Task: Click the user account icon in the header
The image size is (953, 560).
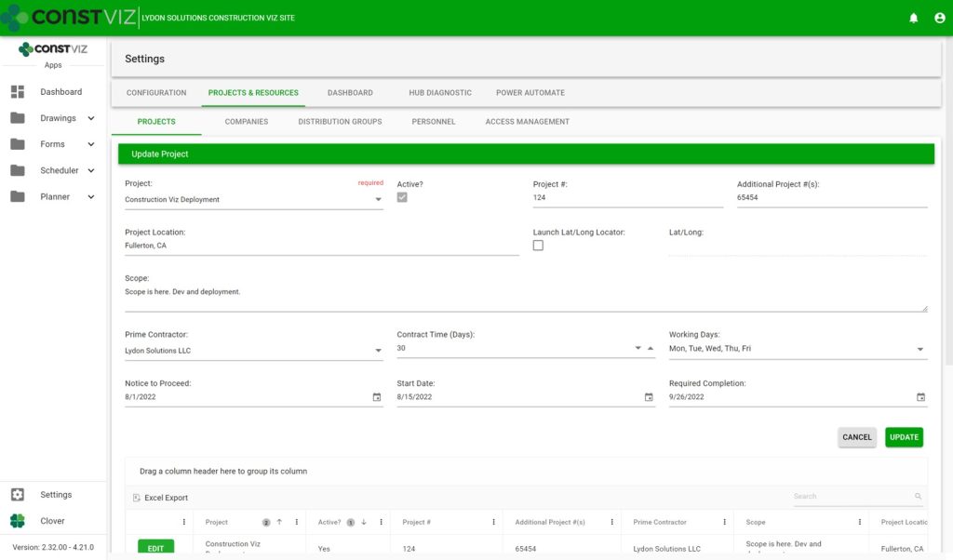Action: coord(939,17)
